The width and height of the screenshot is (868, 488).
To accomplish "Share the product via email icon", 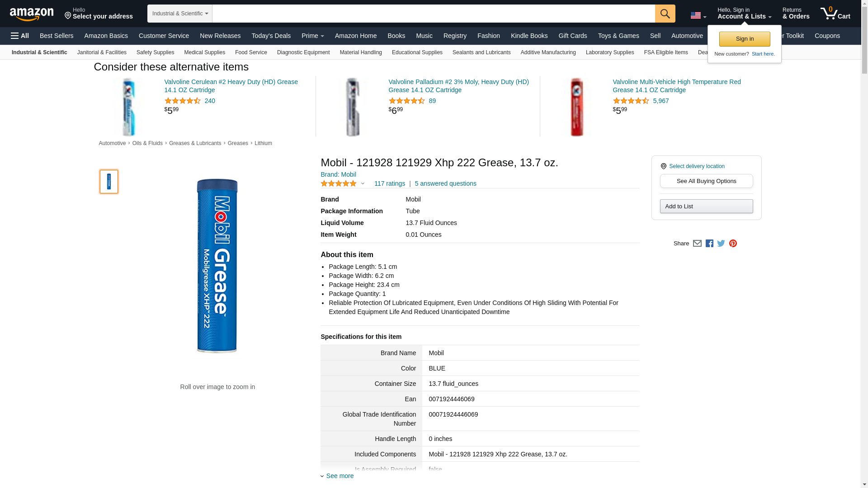I will click(697, 244).
